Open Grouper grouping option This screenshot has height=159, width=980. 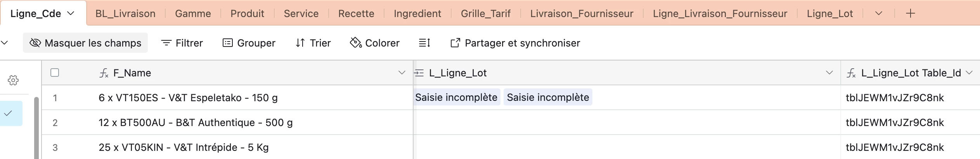249,43
